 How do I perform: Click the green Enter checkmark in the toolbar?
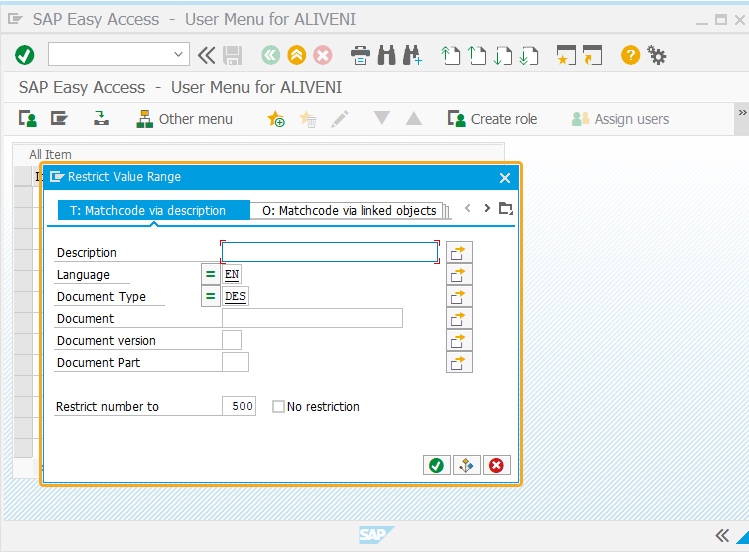coord(24,55)
